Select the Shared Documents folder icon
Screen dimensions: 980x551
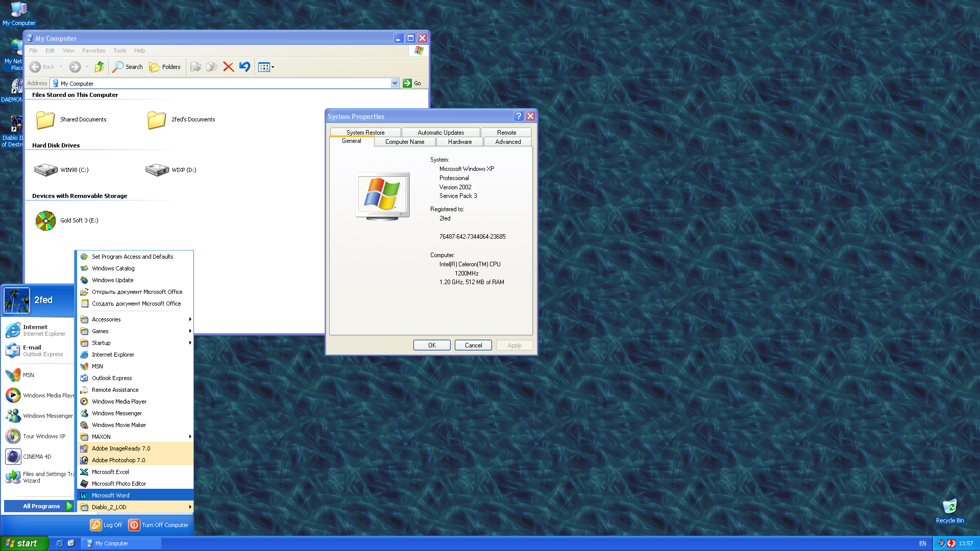coord(45,119)
